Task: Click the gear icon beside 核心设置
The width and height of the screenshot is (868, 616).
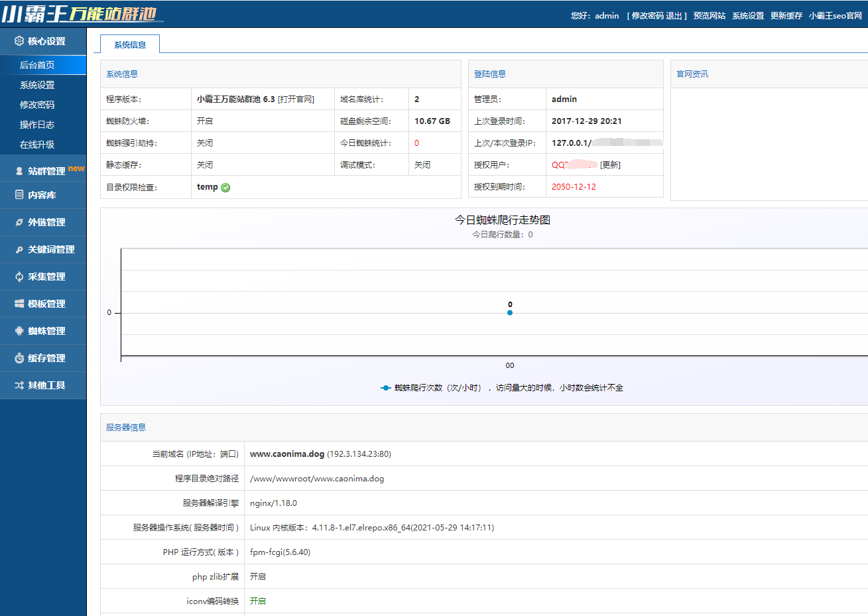Action: 19,41
